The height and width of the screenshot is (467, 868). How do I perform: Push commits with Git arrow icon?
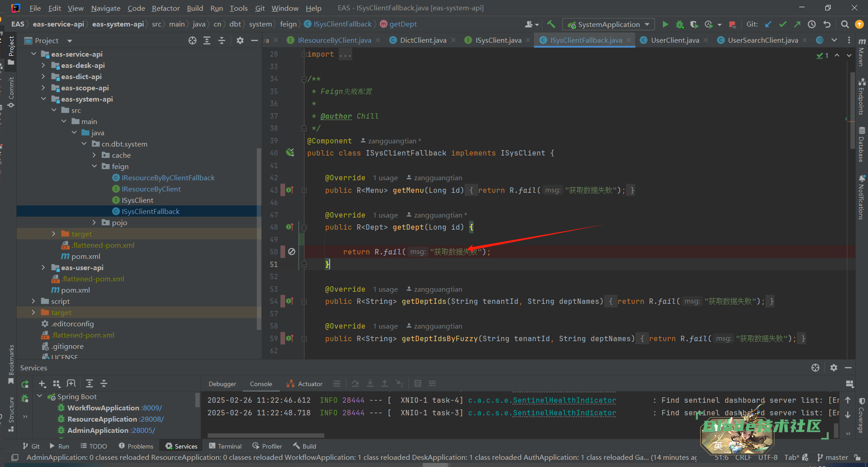797,24
